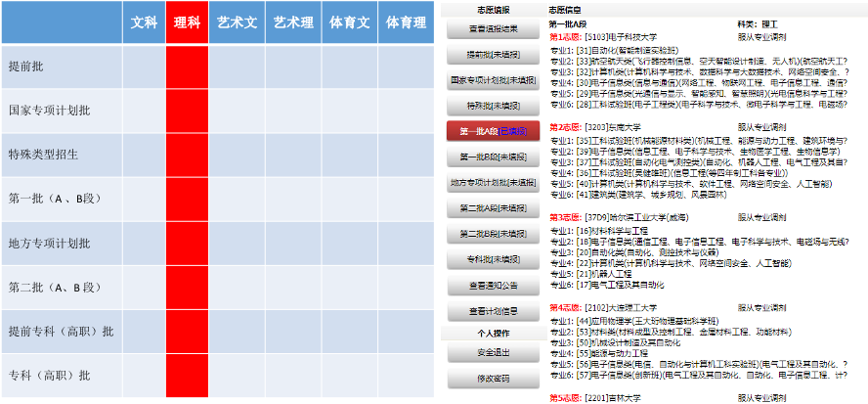
Task: Click the 专科（高职）批 row label
Action: (x=50, y=376)
